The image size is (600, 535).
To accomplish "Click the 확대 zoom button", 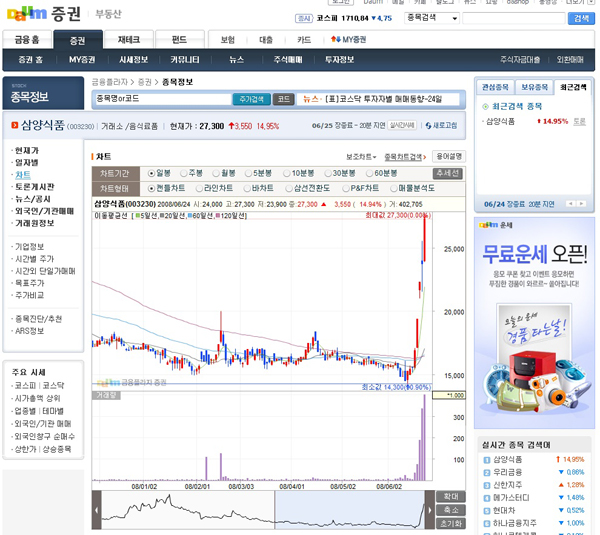I will point(451,497).
